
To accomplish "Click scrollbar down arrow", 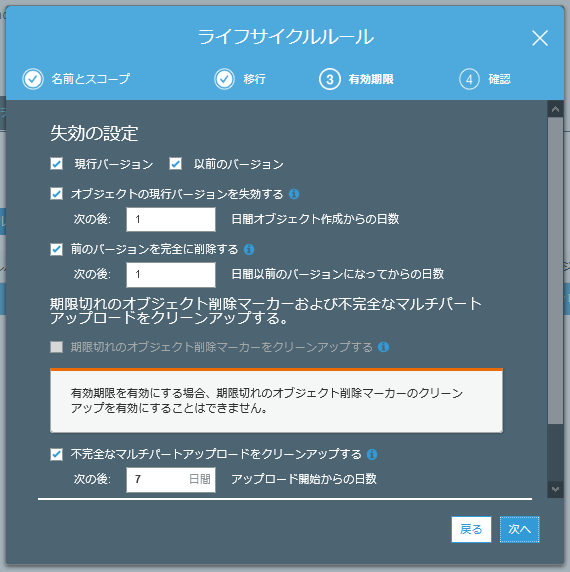I will (x=555, y=490).
